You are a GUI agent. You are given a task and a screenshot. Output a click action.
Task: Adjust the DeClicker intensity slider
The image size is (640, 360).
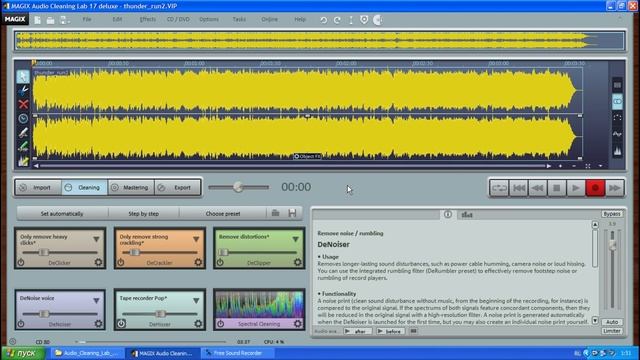coord(44,252)
